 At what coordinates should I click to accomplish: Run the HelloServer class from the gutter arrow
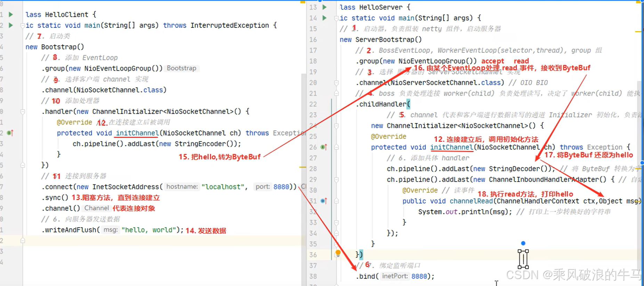[324, 7]
